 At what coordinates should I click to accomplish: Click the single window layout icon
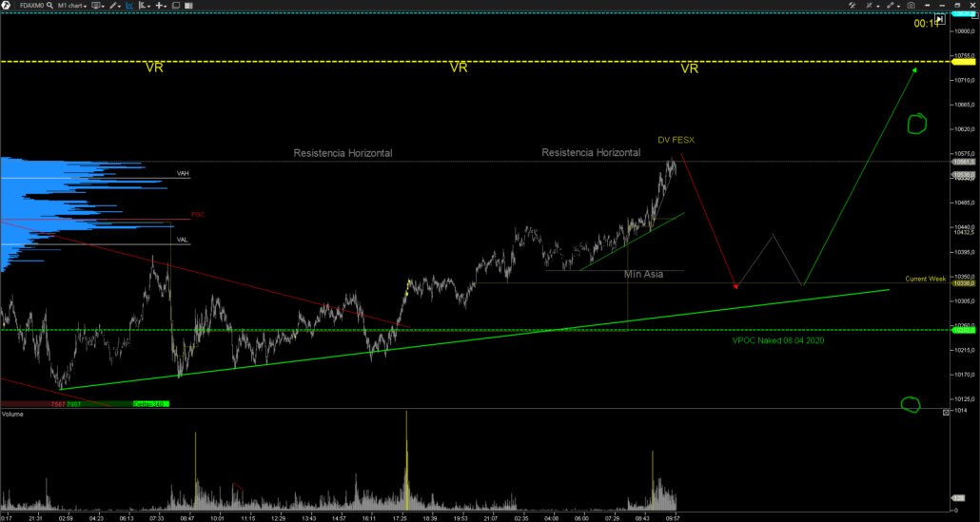[176, 5]
